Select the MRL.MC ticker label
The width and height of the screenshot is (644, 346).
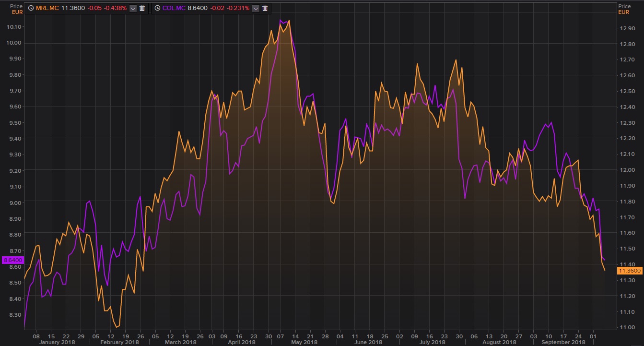tap(47, 8)
